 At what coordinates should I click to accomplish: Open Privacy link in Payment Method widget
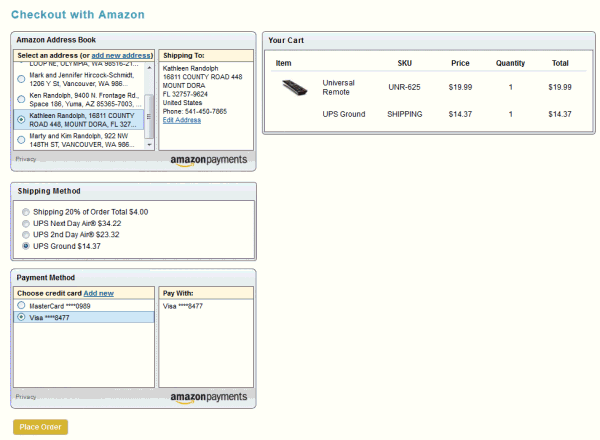(x=26, y=397)
